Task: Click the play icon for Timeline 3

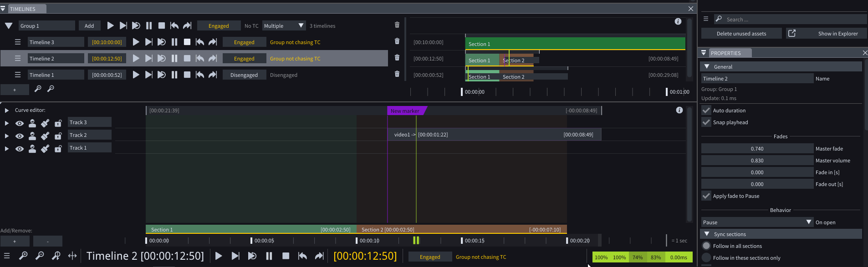Action: pos(136,42)
